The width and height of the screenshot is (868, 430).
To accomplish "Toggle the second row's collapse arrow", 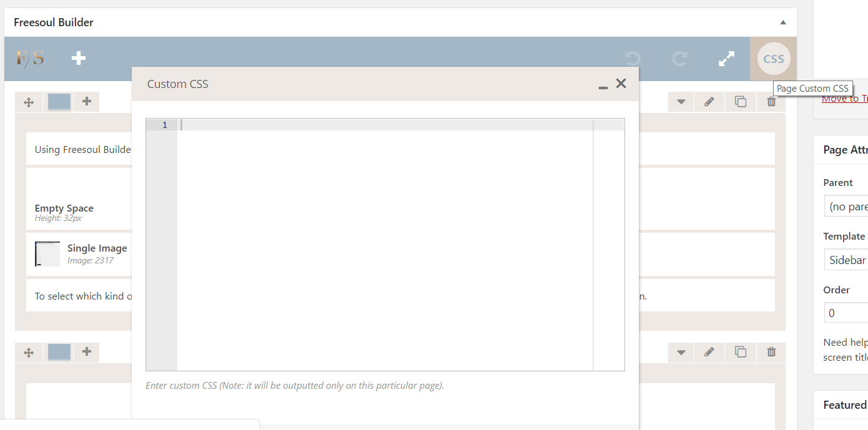I will point(681,353).
